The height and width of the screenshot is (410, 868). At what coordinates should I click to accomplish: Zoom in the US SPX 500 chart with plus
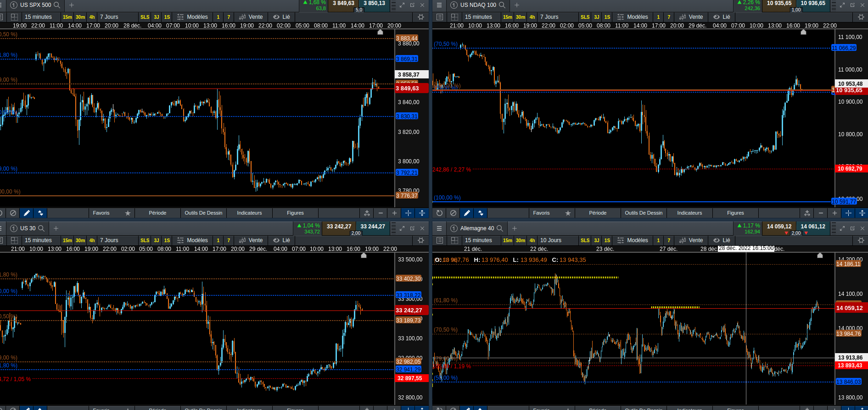394,213
